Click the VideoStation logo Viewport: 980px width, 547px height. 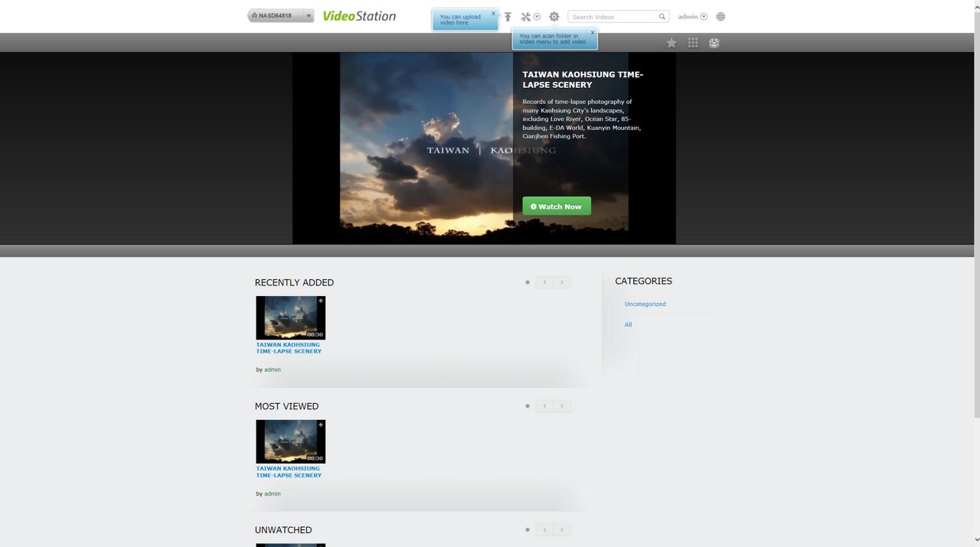pyautogui.click(x=359, y=16)
